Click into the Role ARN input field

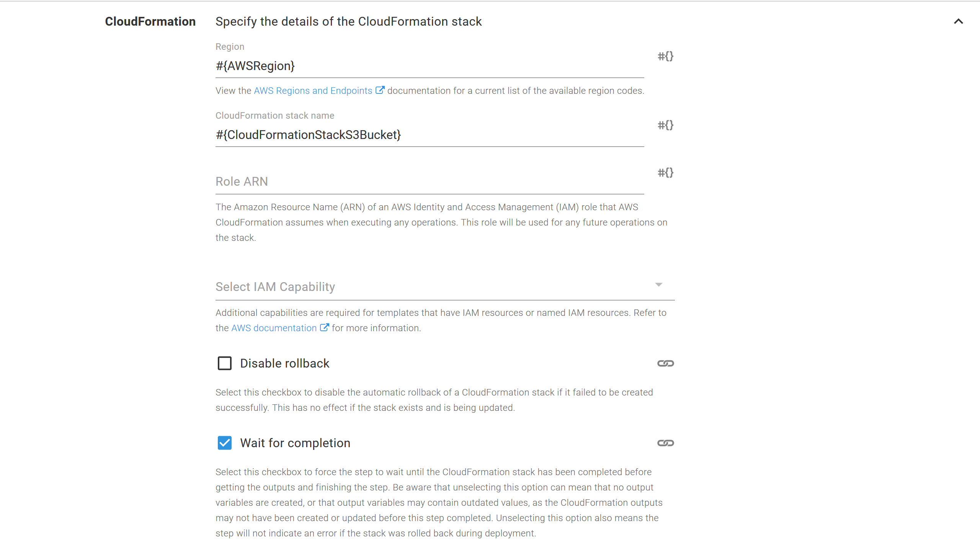[x=429, y=181]
